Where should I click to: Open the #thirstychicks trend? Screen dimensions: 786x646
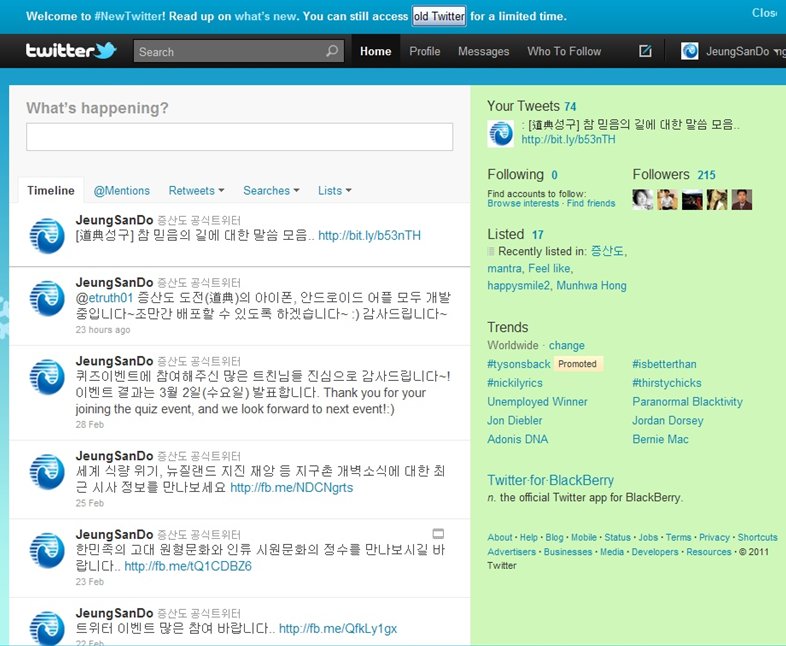click(667, 383)
